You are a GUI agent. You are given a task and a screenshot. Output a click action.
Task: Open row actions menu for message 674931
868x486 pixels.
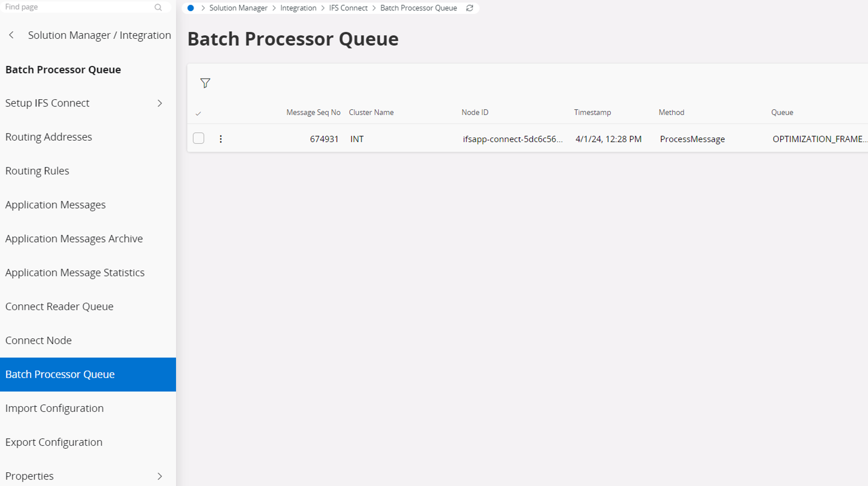click(x=220, y=139)
